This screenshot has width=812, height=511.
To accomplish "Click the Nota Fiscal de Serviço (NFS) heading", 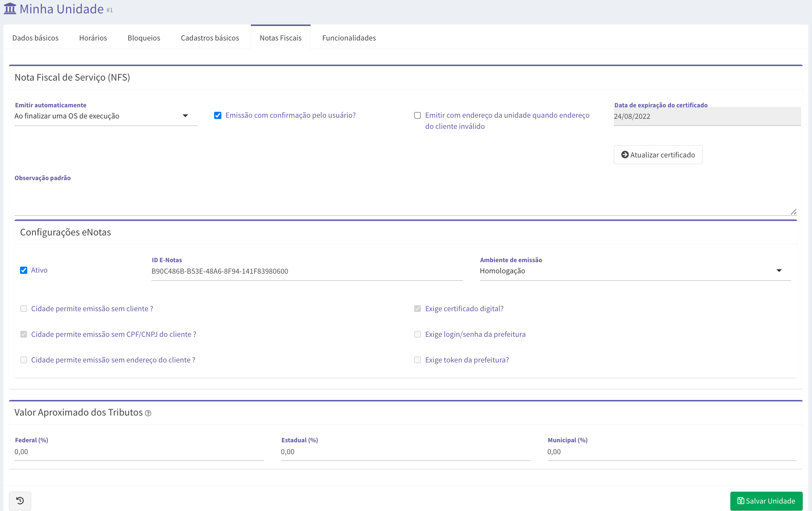I will (72, 77).
